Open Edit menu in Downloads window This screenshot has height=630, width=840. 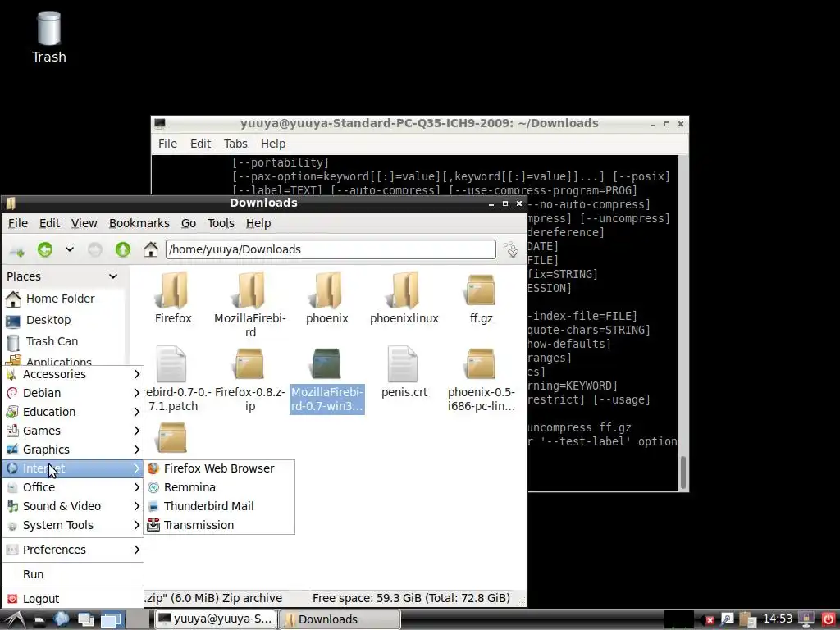(x=49, y=223)
